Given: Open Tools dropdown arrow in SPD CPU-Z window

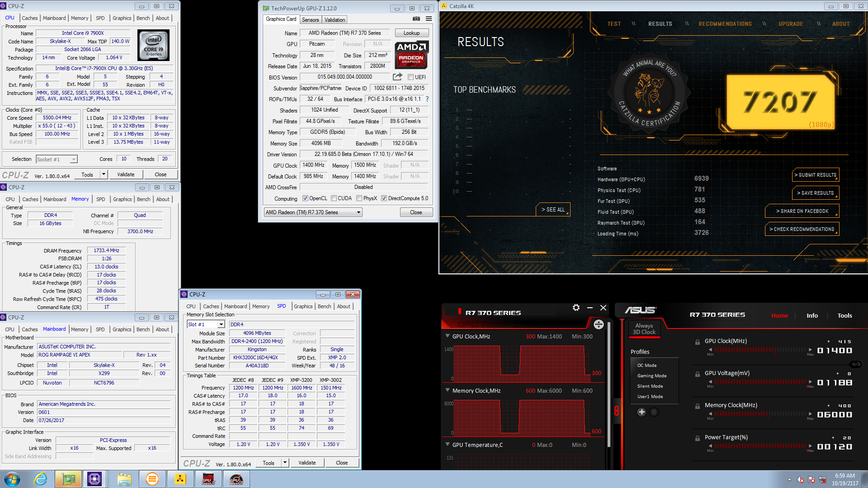Looking at the screenshot, I should [x=285, y=463].
